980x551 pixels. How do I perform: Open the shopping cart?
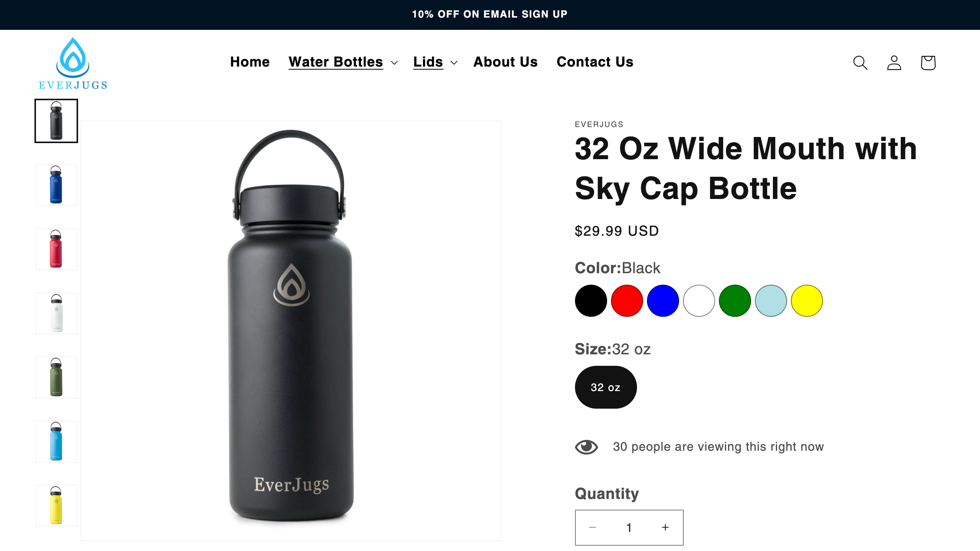[928, 62]
